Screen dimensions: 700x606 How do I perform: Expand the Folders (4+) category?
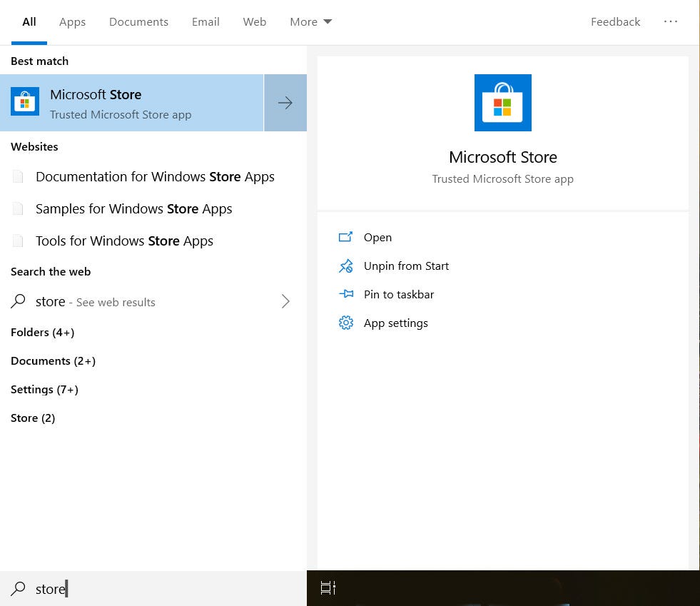pos(42,332)
